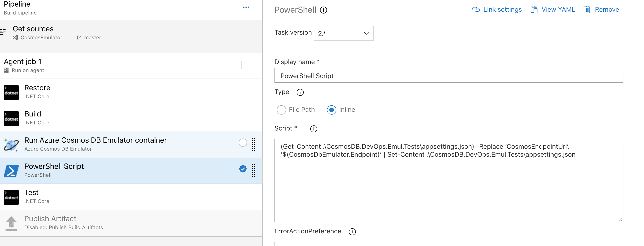Click inside the Script text area
This screenshot has width=644, height=246.
[x=449, y=181]
